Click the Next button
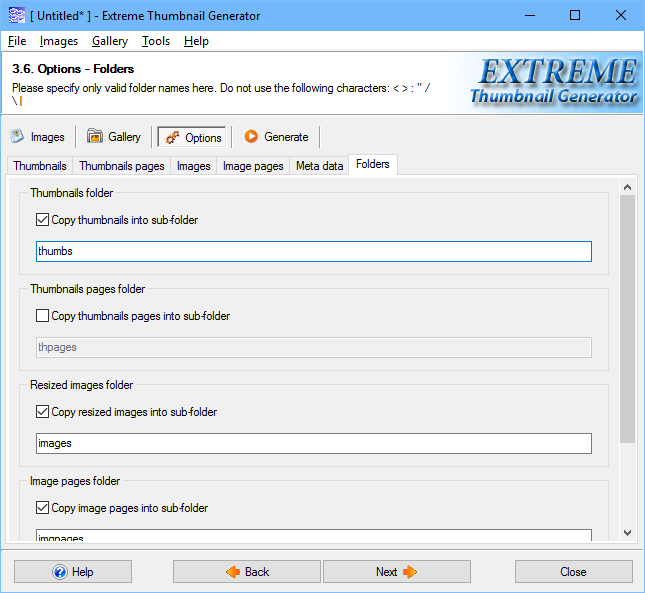This screenshot has height=593, width=645. tap(397, 572)
